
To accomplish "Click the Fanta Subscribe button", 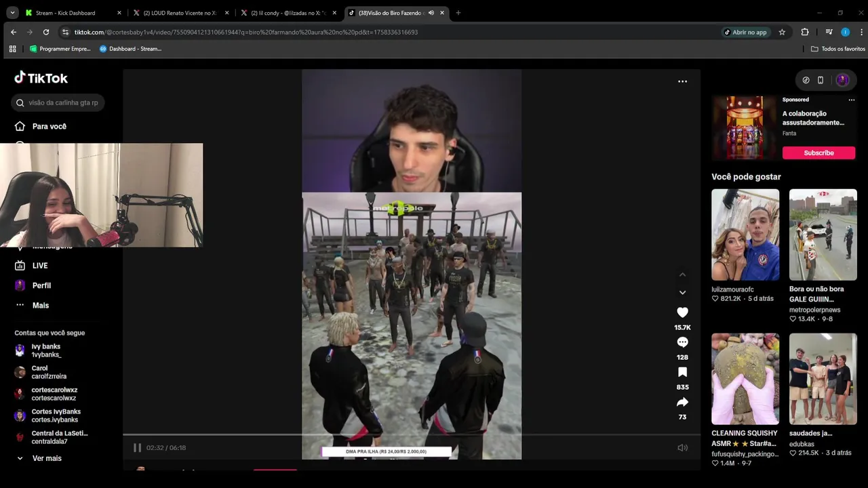I will click(818, 152).
